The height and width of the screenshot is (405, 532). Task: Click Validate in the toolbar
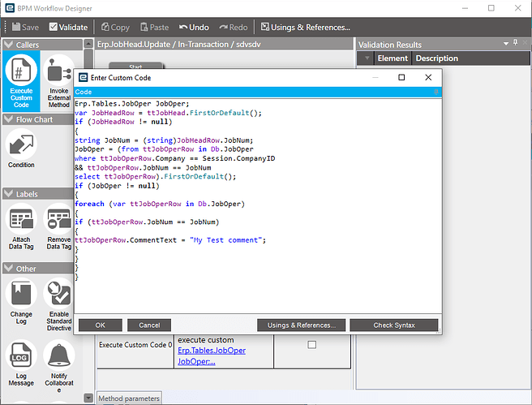[69, 27]
